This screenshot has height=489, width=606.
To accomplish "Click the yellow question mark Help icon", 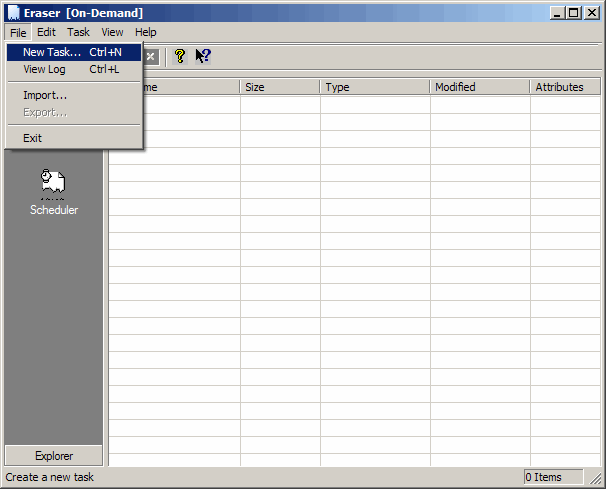I will (180, 56).
